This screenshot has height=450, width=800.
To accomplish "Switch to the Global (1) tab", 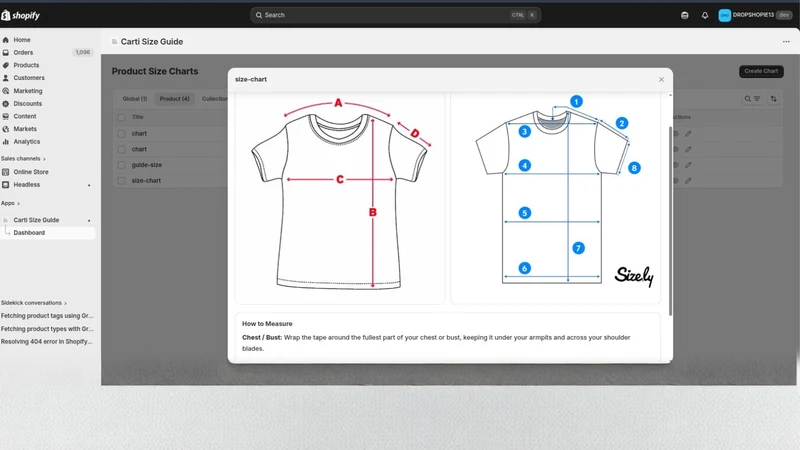I will (x=135, y=99).
